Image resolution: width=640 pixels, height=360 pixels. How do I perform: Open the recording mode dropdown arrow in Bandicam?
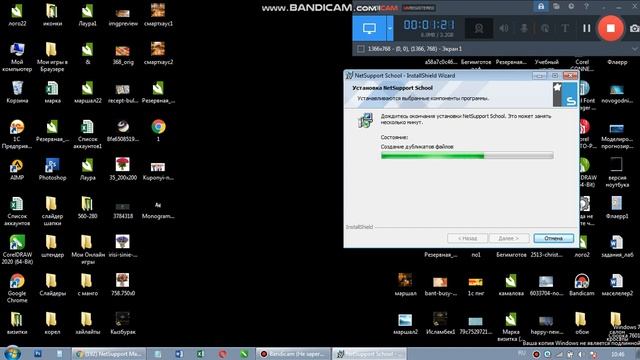389,28
